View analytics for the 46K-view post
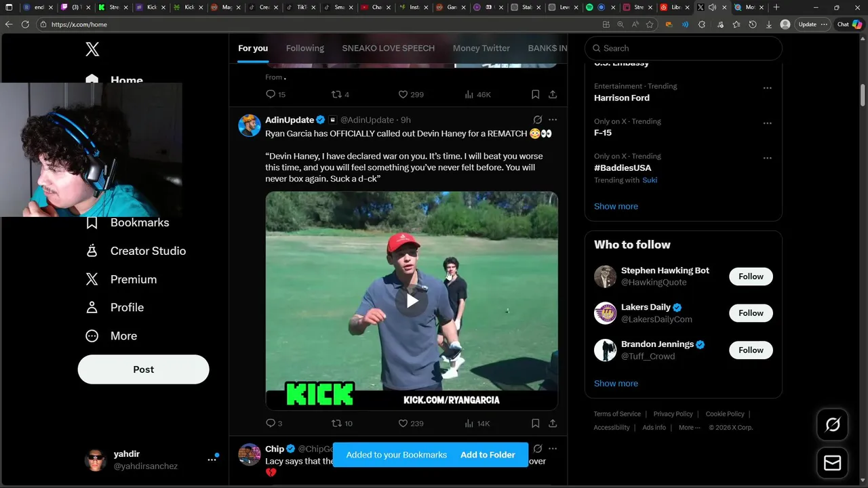This screenshot has width=868, height=488. coord(477,94)
